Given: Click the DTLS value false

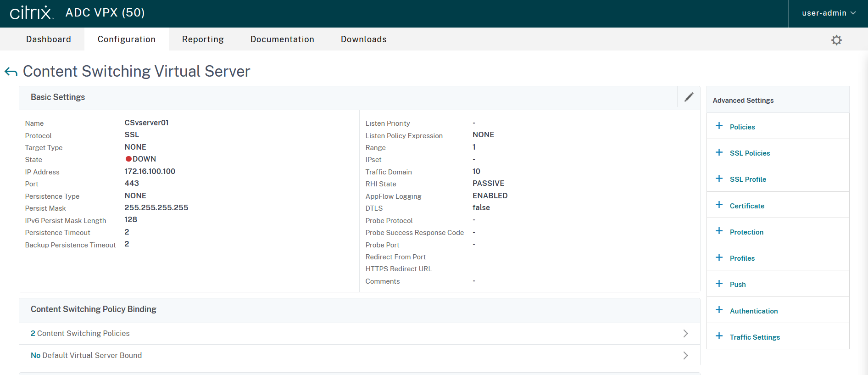Looking at the screenshot, I should click(481, 207).
